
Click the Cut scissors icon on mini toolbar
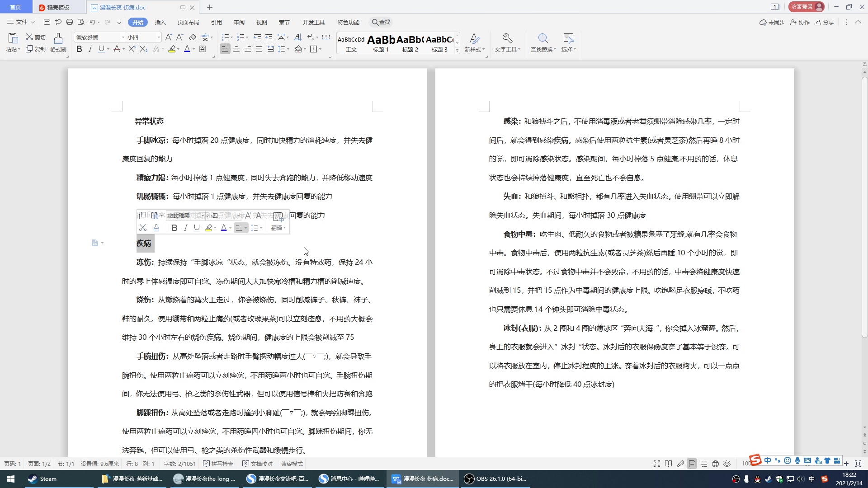tap(143, 228)
